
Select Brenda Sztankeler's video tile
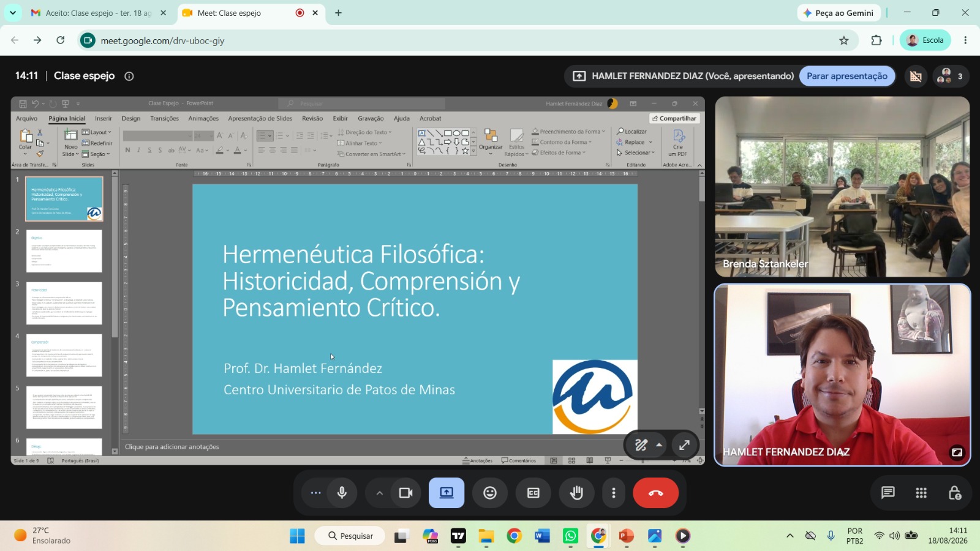842,187
